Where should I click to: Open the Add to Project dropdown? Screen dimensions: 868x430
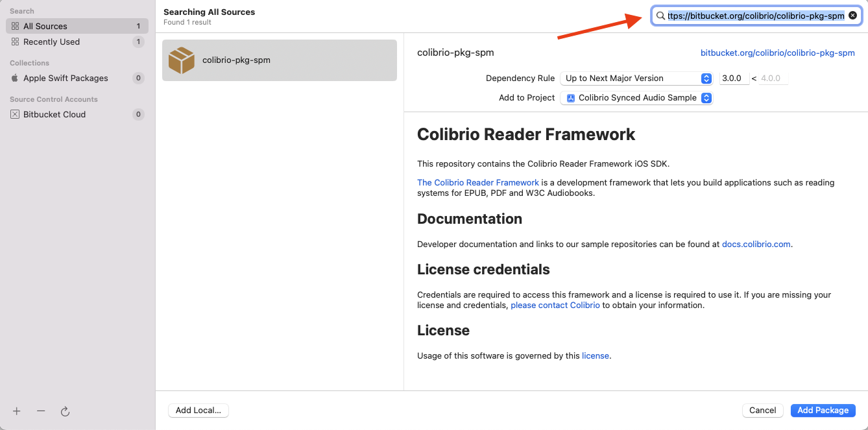click(x=636, y=98)
